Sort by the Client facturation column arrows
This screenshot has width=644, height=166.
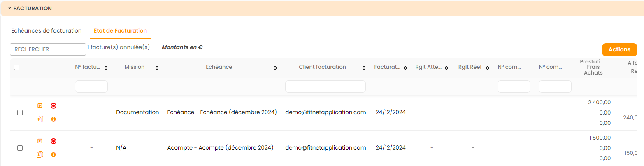tap(364, 68)
